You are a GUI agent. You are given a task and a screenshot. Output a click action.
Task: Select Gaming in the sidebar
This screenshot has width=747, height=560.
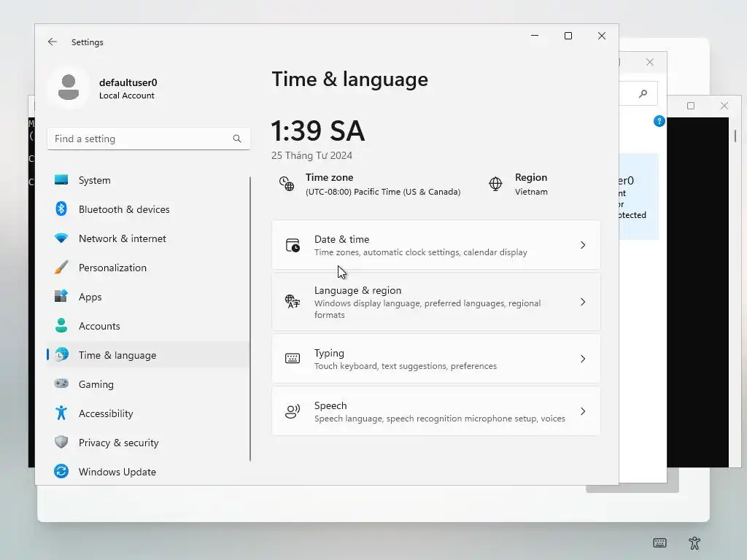[148, 384]
